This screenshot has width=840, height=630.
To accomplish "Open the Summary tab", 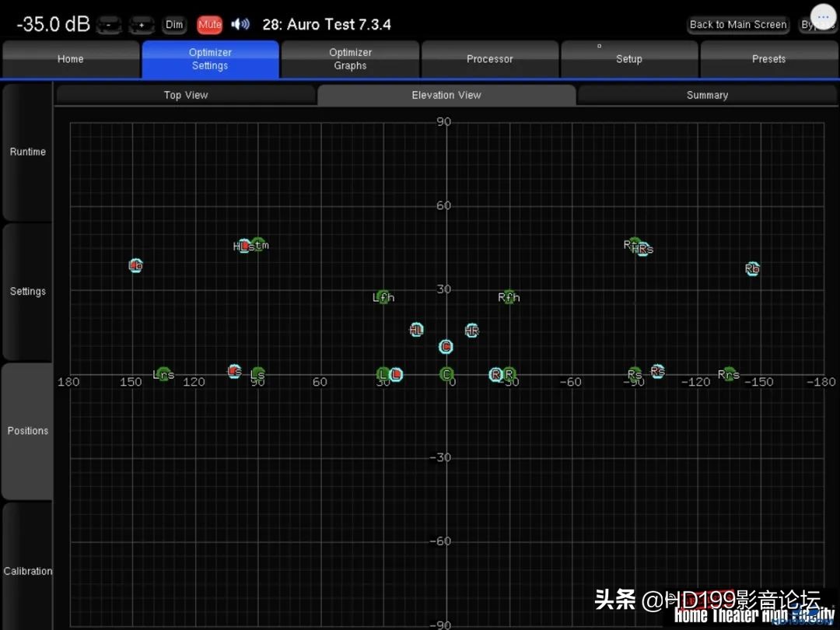I will click(x=707, y=95).
